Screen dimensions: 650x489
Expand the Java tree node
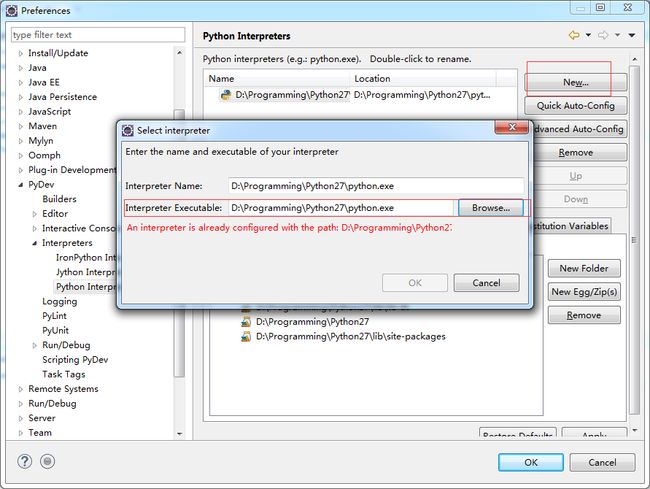[20, 68]
